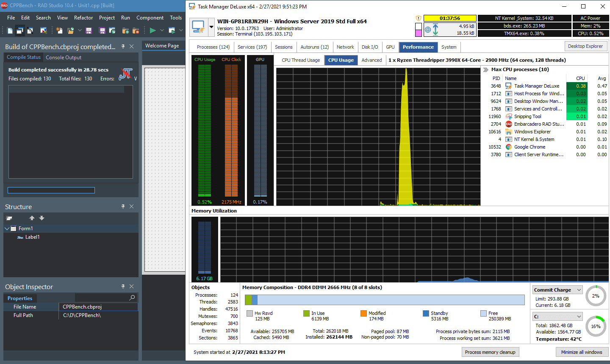Open the dropdown arrow beside Run play icon
The height and width of the screenshot is (364, 610).
[x=162, y=30]
